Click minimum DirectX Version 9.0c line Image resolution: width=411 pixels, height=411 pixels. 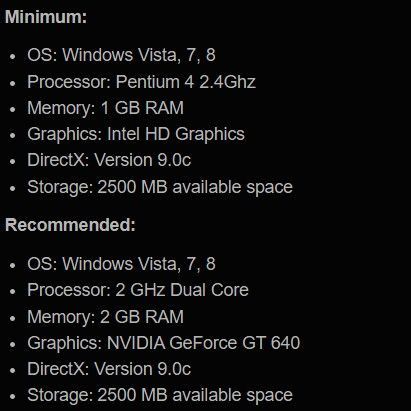[109, 160]
